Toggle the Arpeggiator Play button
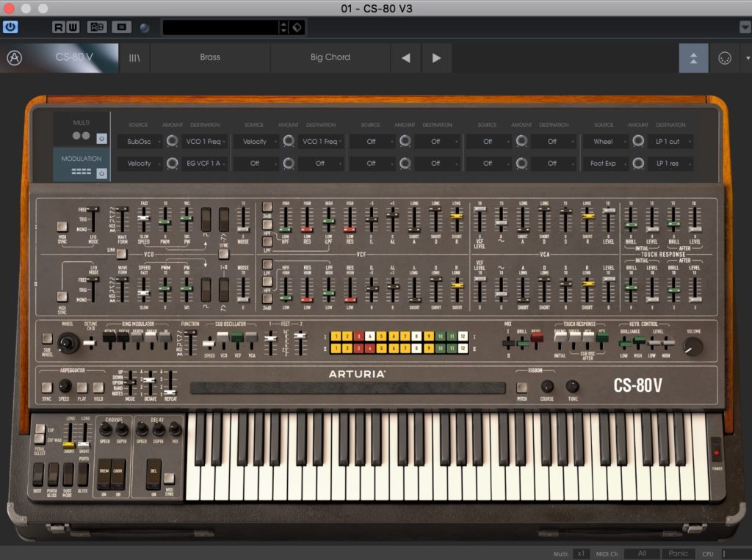This screenshot has height=560, width=752. click(x=82, y=387)
